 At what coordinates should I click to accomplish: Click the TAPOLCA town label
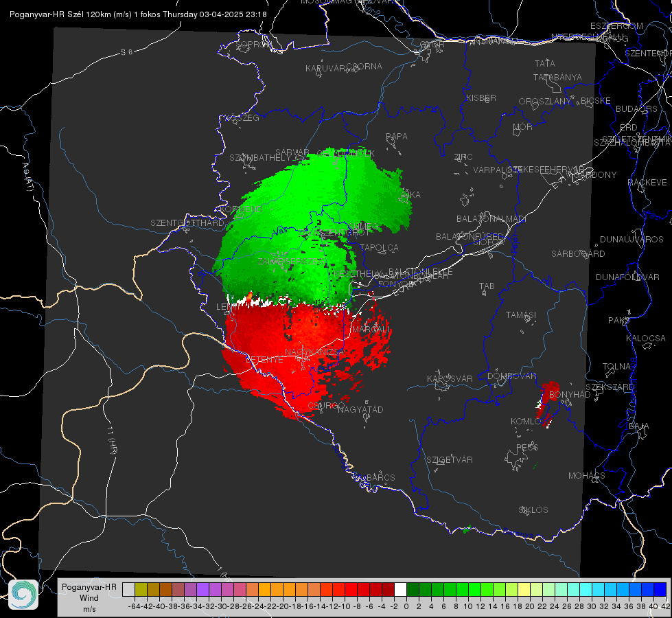(x=379, y=247)
